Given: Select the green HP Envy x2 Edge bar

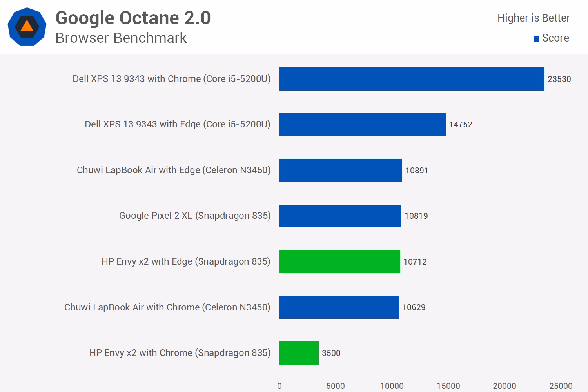Looking at the screenshot, I should [340, 261].
